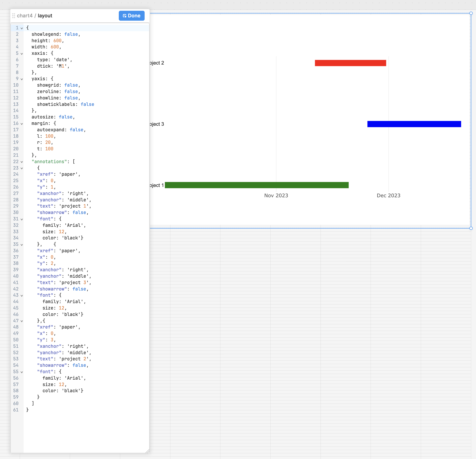This screenshot has width=476, height=459.
Task: Click the drag handle beside chart4 title
Action: [14, 16]
